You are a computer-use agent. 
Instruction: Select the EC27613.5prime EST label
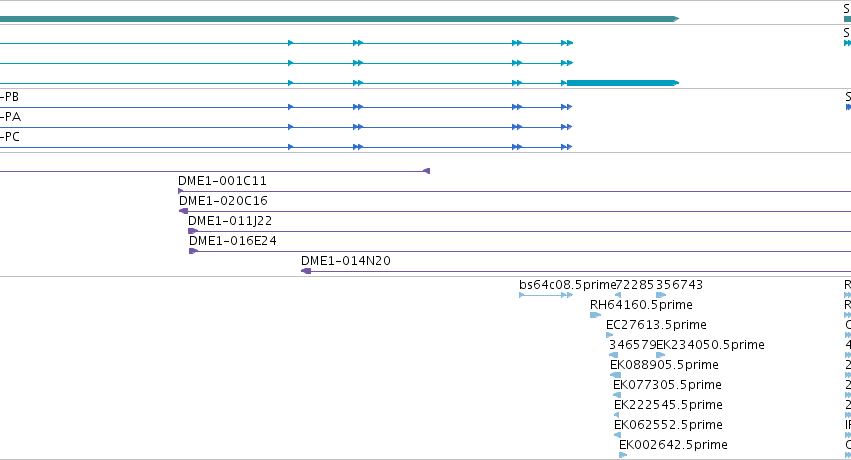(x=656, y=325)
